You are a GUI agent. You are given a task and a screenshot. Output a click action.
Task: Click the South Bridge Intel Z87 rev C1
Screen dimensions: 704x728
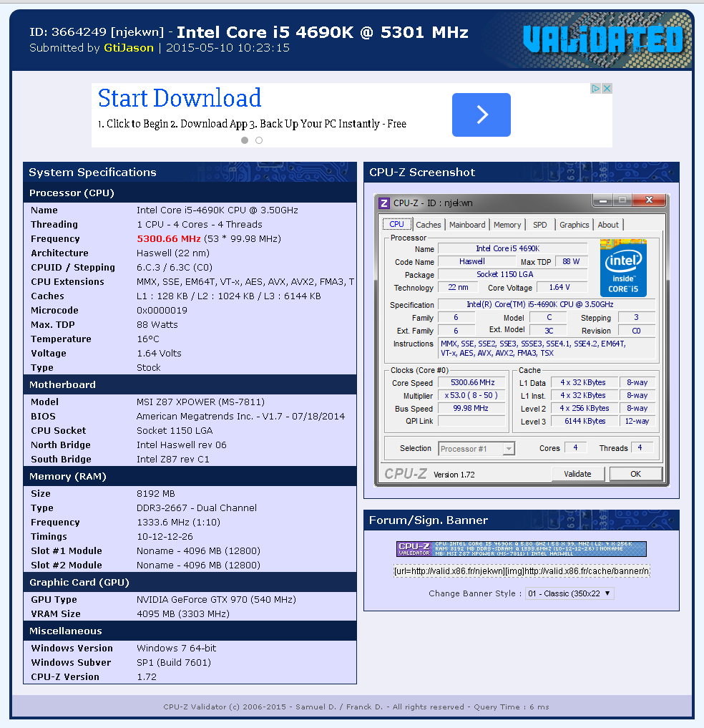(x=173, y=459)
